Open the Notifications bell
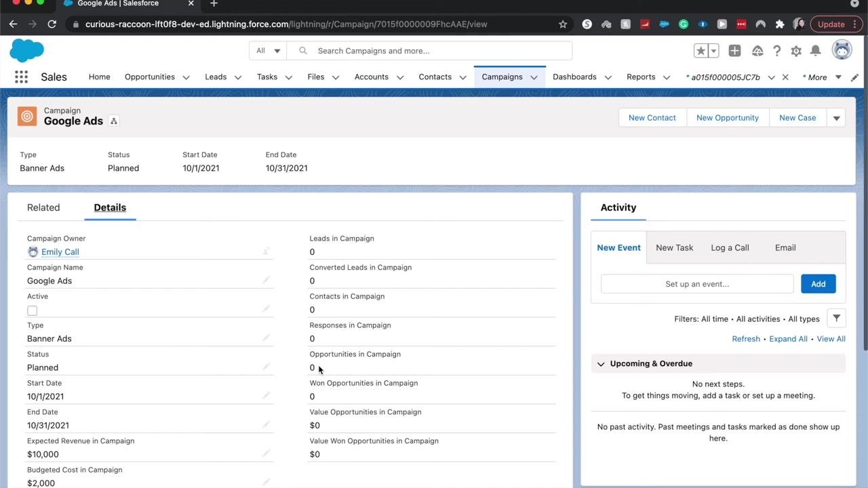This screenshot has height=488, width=868. pos(816,51)
